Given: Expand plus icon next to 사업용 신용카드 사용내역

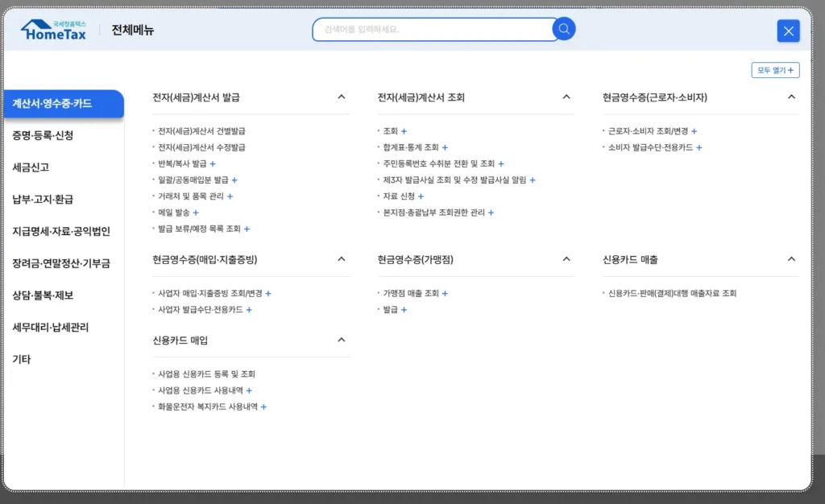Looking at the screenshot, I should [x=250, y=391].
